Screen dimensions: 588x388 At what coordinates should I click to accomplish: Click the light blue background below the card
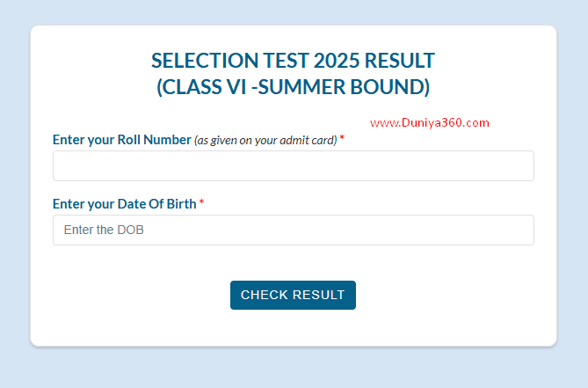coord(293,368)
